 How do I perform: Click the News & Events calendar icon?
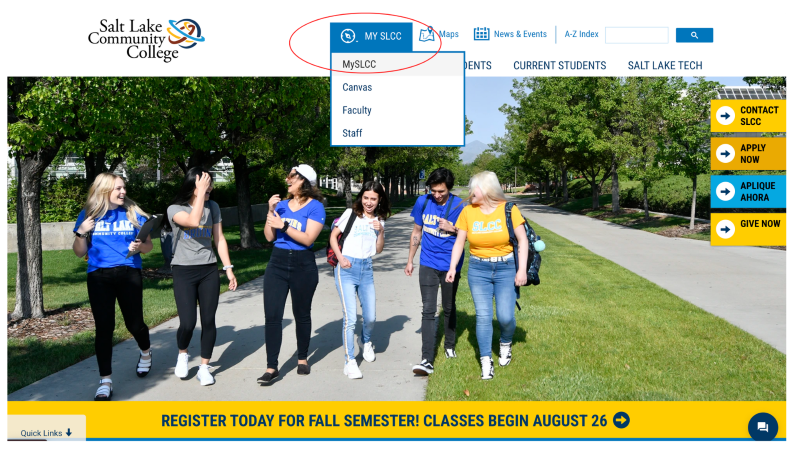coord(481,34)
